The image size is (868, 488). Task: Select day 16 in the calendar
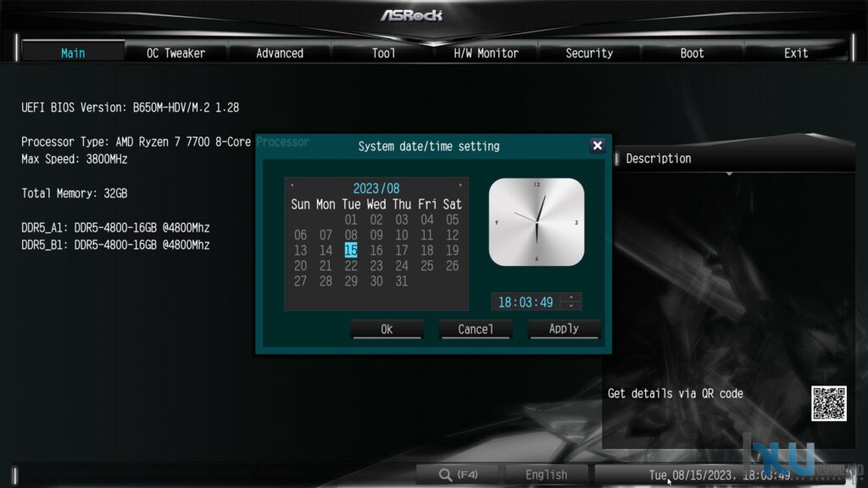click(x=376, y=251)
